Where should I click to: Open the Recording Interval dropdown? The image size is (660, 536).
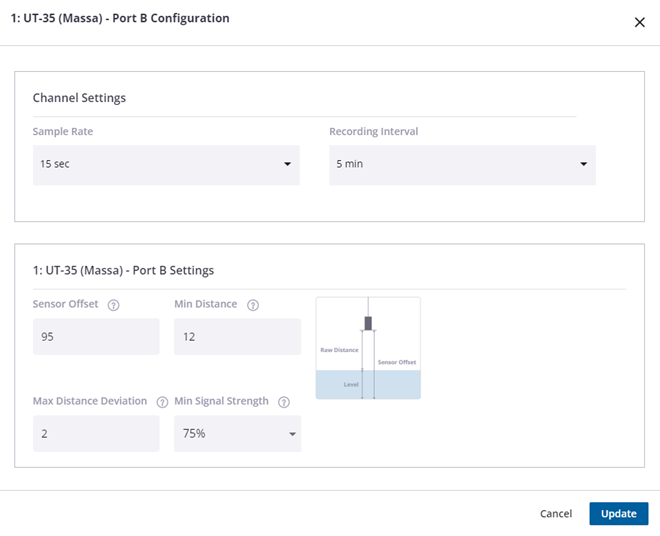coord(462,165)
